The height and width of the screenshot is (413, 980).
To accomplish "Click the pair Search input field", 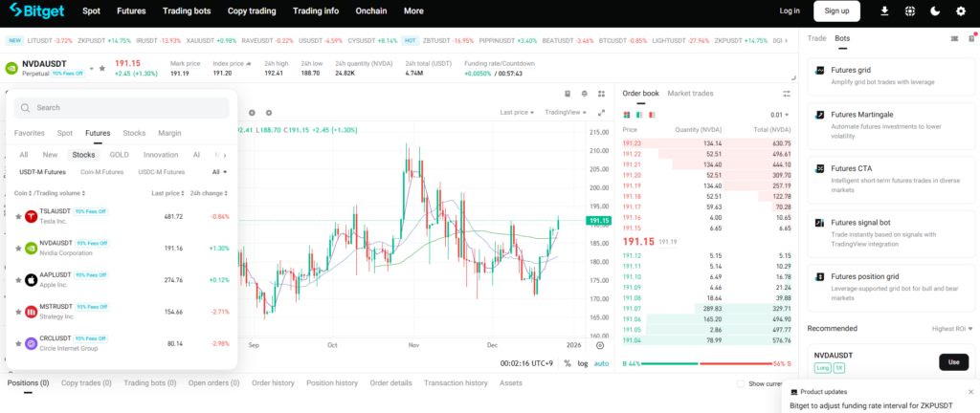I will (122, 108).
